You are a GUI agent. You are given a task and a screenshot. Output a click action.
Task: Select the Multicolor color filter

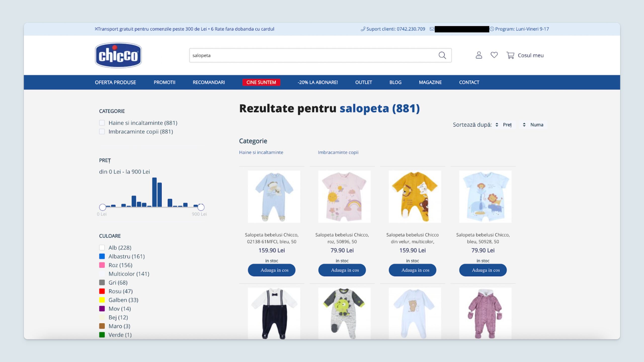pyautogui.click(x=102, y=274)
